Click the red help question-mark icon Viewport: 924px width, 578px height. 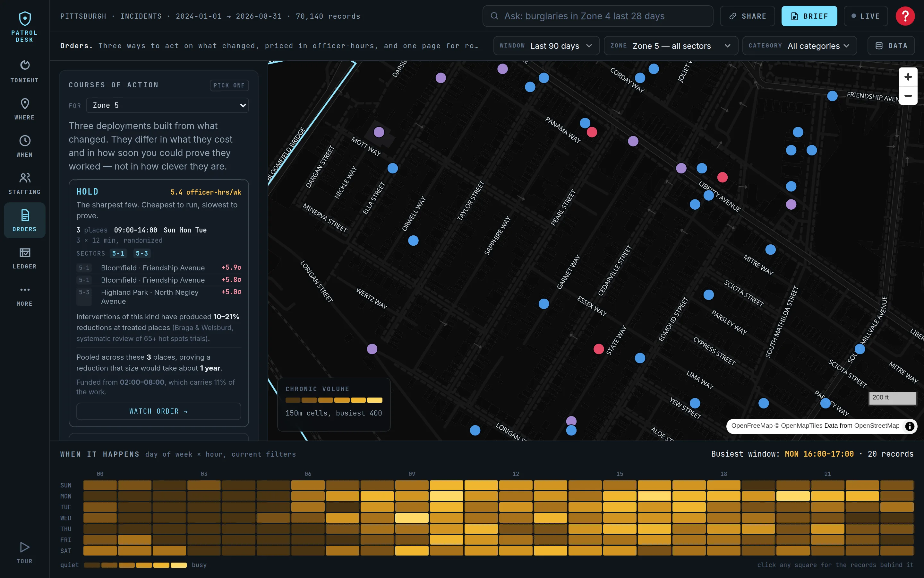905,16
